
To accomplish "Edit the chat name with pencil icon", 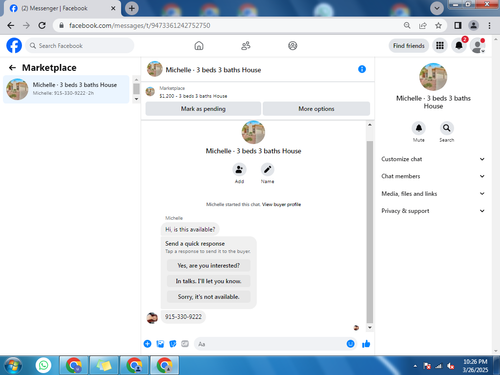I will pyautogui.click(x=267, y=170).
